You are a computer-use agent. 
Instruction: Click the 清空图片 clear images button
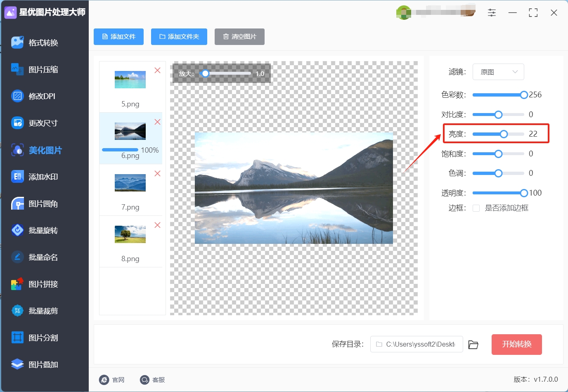point(239,37)
